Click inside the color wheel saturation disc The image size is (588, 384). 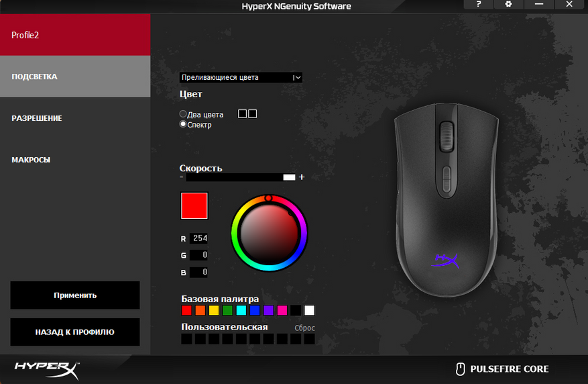tap(270, 233)
